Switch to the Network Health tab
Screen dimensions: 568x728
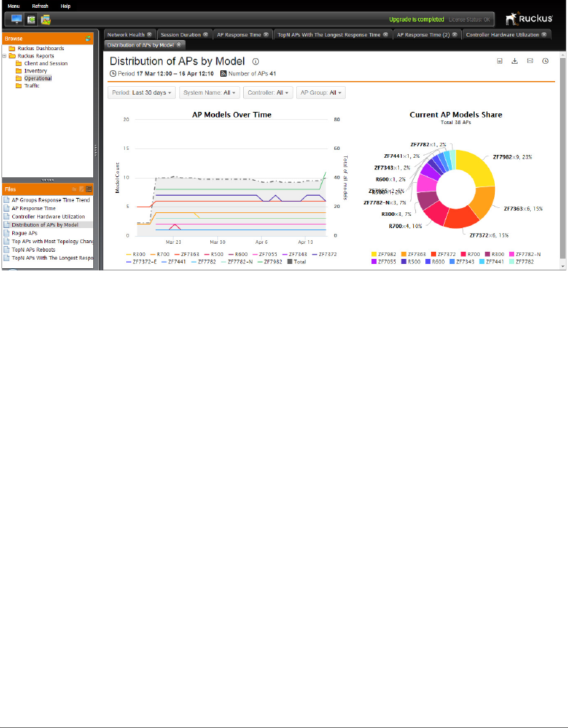126,34
